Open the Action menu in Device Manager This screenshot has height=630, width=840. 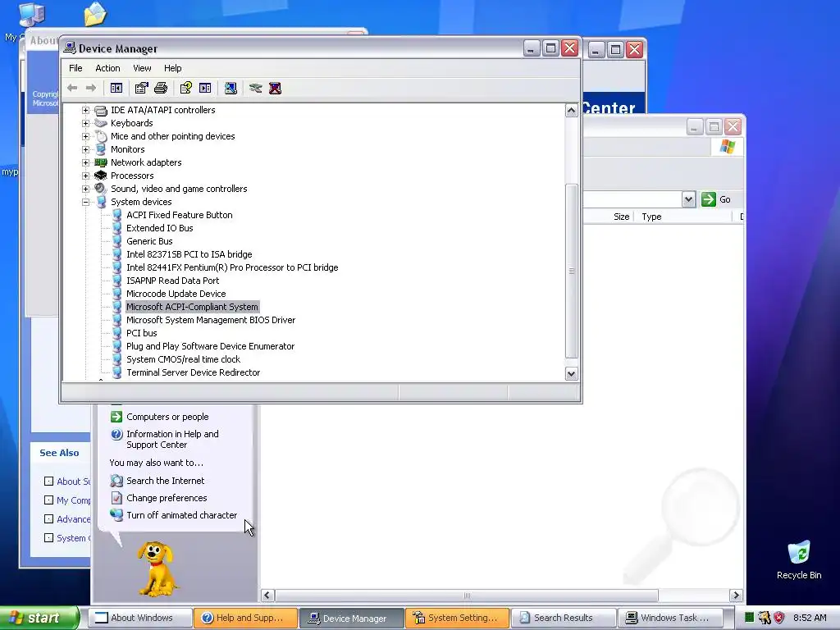click(107, 68)
